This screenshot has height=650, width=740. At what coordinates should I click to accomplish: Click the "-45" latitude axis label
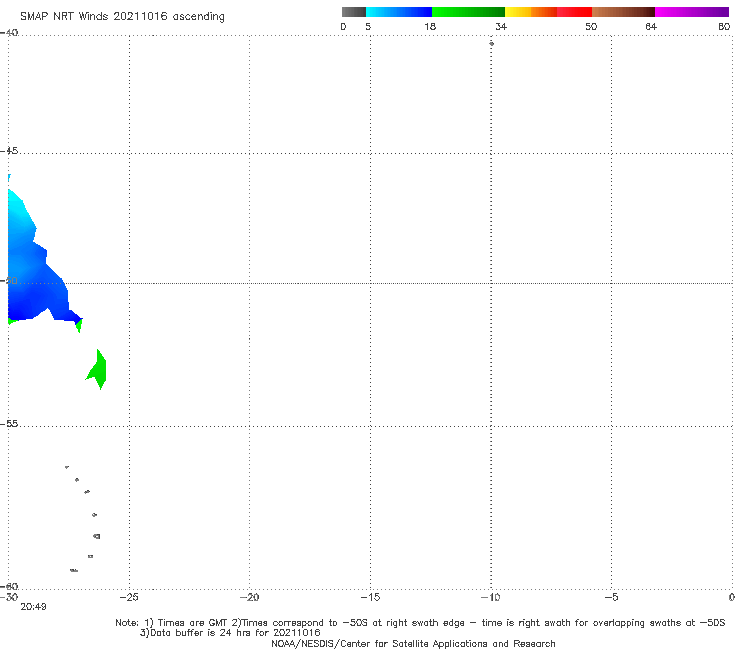coord(9,151)
